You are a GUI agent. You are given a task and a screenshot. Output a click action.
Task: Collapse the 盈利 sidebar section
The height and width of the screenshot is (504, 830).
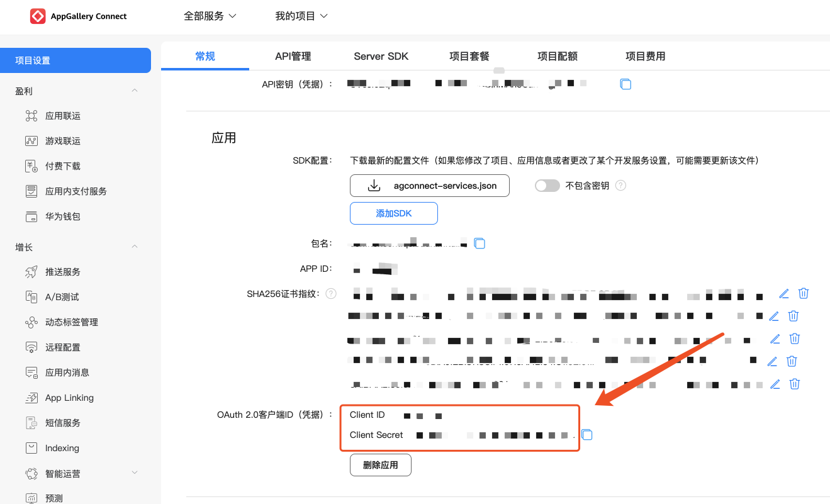(135, 91)
